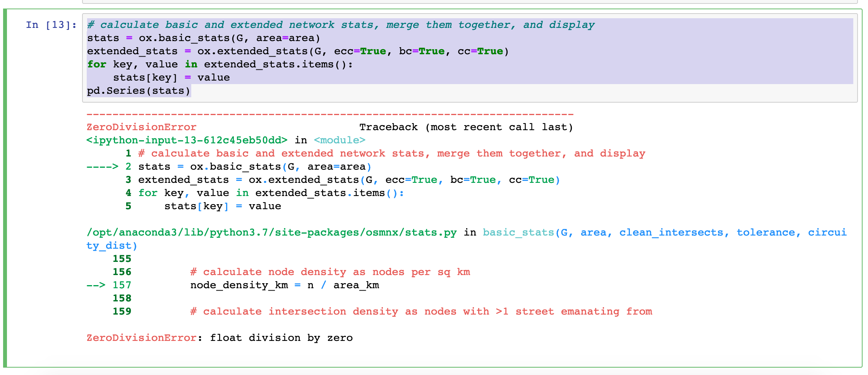The height and width of the screenshot is (375, 868).
Task: Select the ZeroDivisionError header text
Action: click(142, 127)
